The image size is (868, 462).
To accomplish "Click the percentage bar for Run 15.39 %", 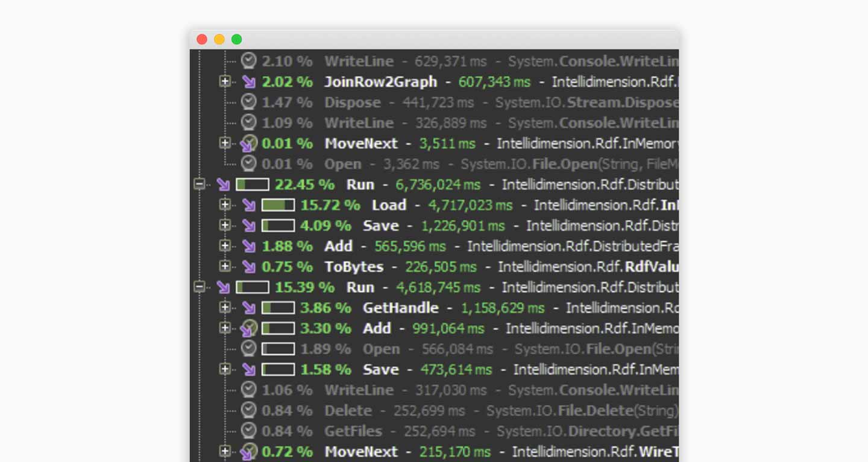I will click(253, 287).
